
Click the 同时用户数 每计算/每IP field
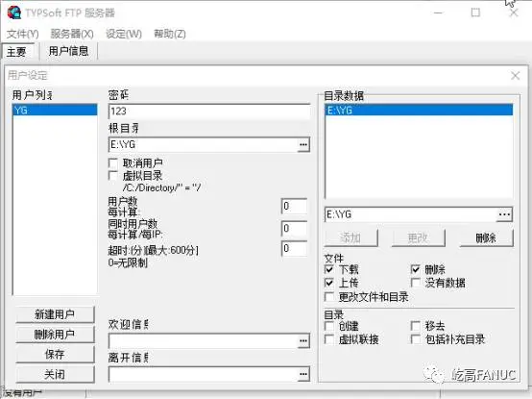point(294,228)
